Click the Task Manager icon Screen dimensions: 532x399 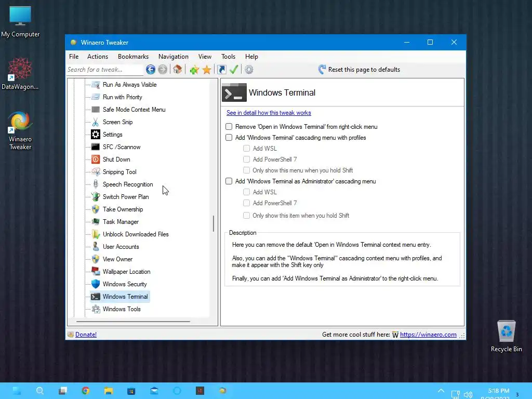click(x=96, y=222)
